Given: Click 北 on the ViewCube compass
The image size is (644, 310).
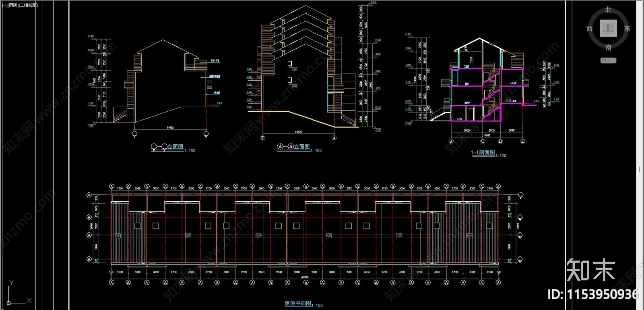Looking at the screenshot, I should coord(608,10).
